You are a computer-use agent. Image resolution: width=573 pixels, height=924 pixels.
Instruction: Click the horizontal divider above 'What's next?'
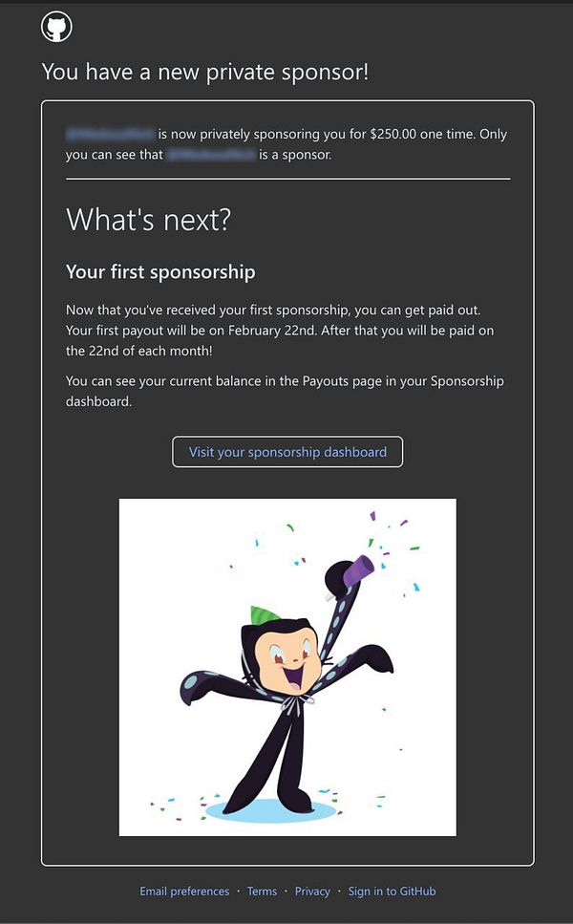click(x=288, y=179)
